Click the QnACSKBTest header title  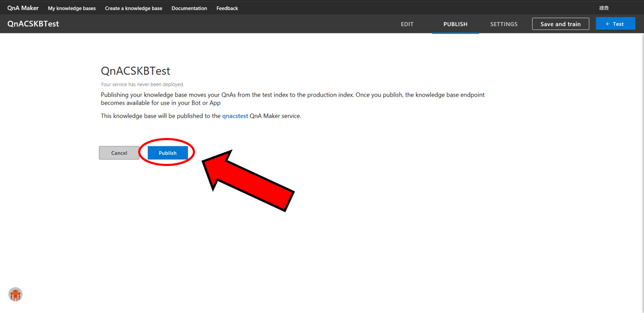[33, 24]
